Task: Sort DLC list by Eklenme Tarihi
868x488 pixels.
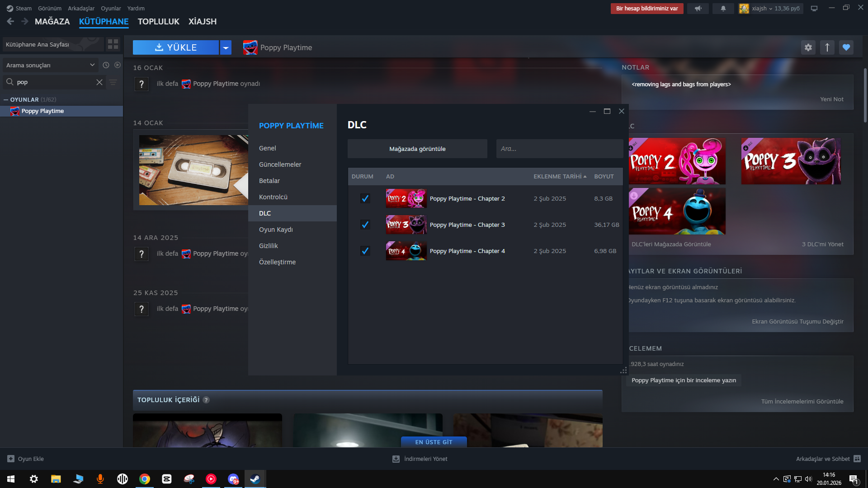Action: coord(560,177)
